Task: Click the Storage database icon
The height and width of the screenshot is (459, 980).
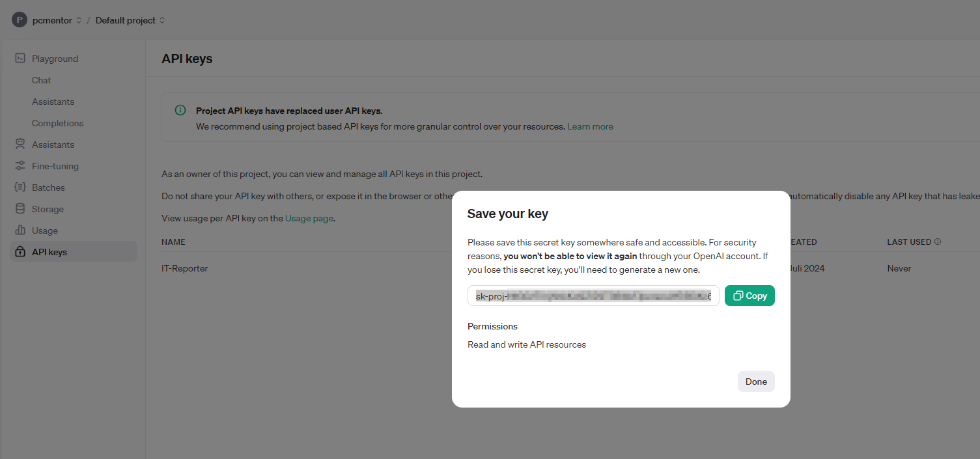Action: (x=20, y=209)
